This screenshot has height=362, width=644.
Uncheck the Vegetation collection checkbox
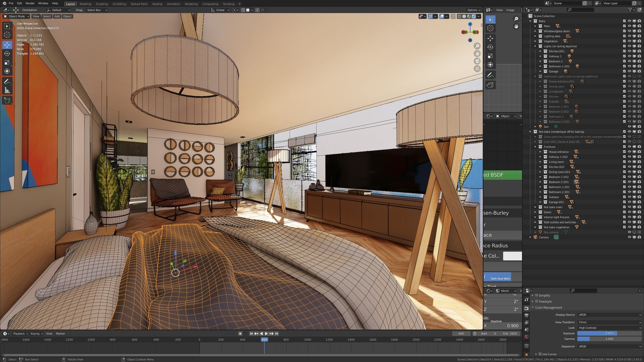(x=624, y=41)
